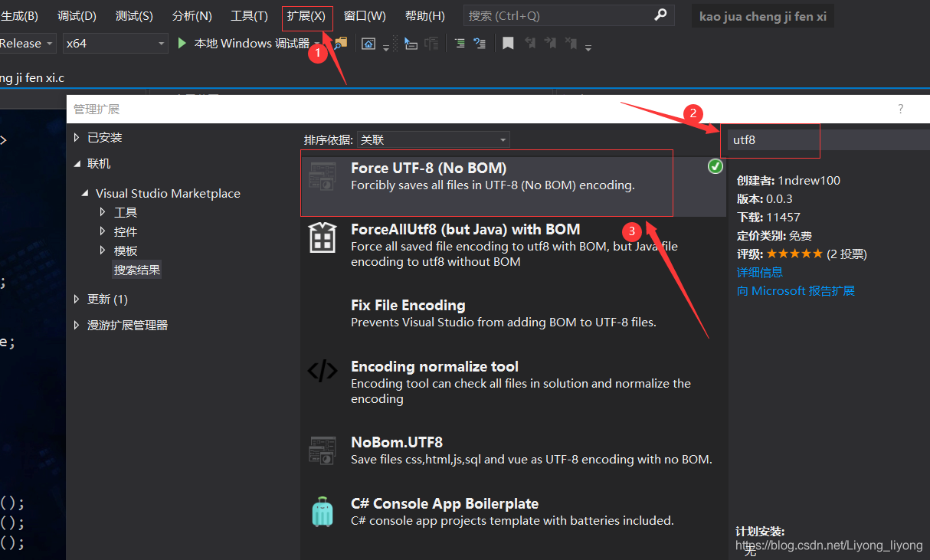Open the Release configuration dropdown

(28, 44)
